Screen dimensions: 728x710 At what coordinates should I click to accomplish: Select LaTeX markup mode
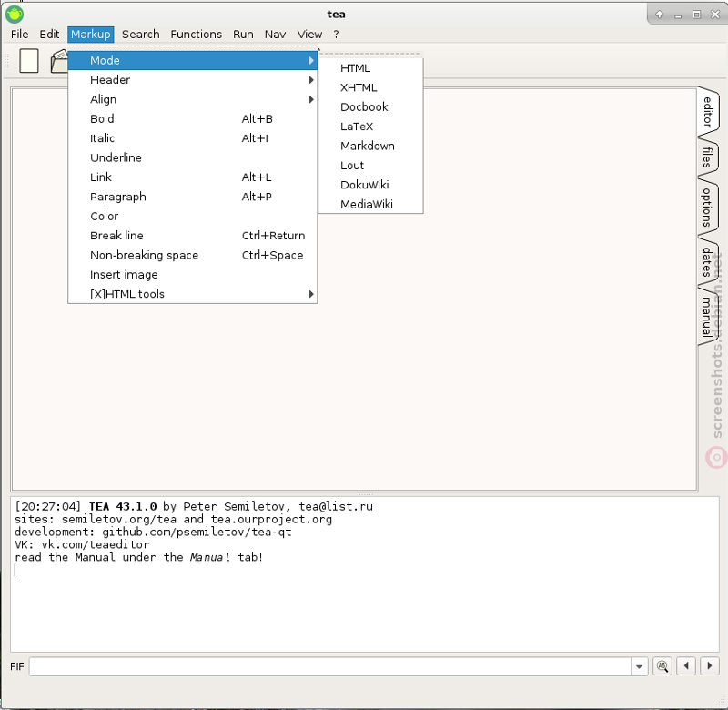pyautogui.click(x=370, y=127)
